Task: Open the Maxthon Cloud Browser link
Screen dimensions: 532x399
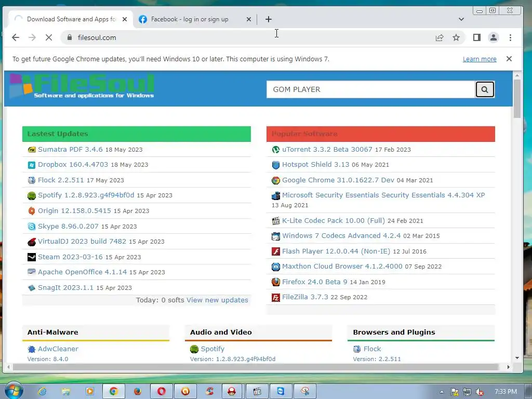Action: (342, 267)
